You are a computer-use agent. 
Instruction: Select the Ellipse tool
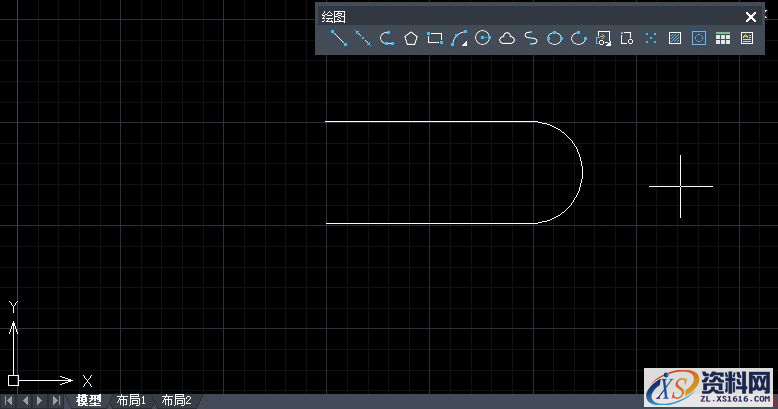tap(555, 39)
